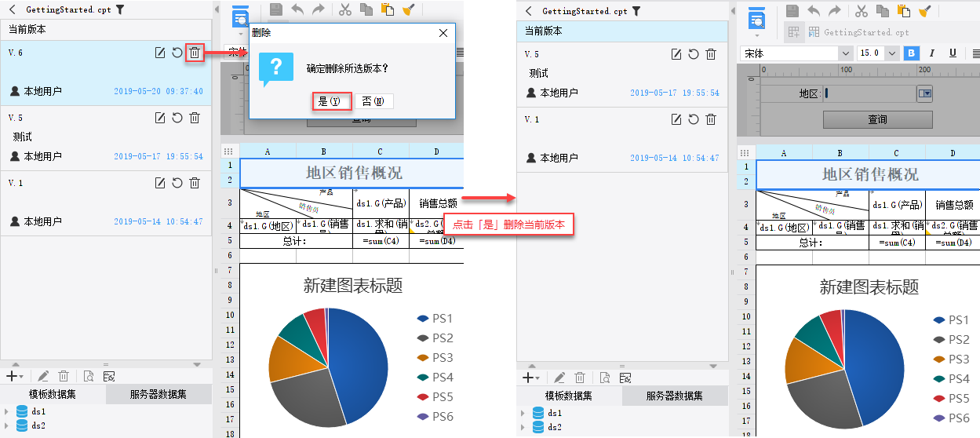Click the save icon in right toolbar
Screen dimensions: 980x438
792,11
